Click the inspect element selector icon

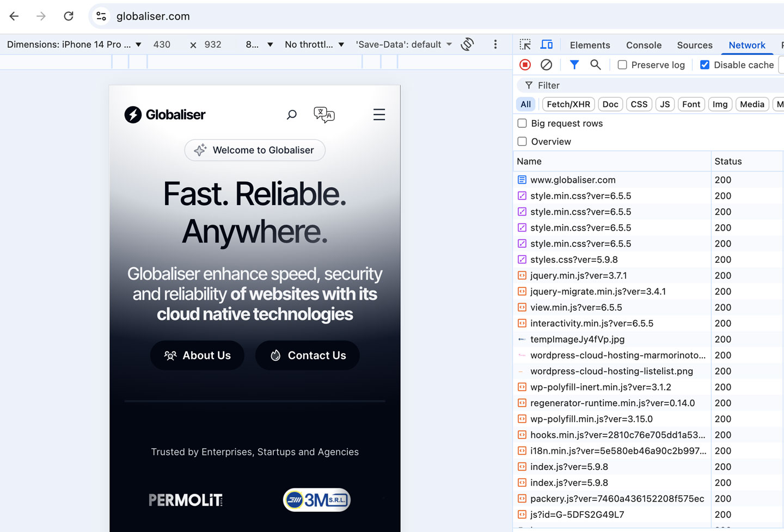point(525,45)
